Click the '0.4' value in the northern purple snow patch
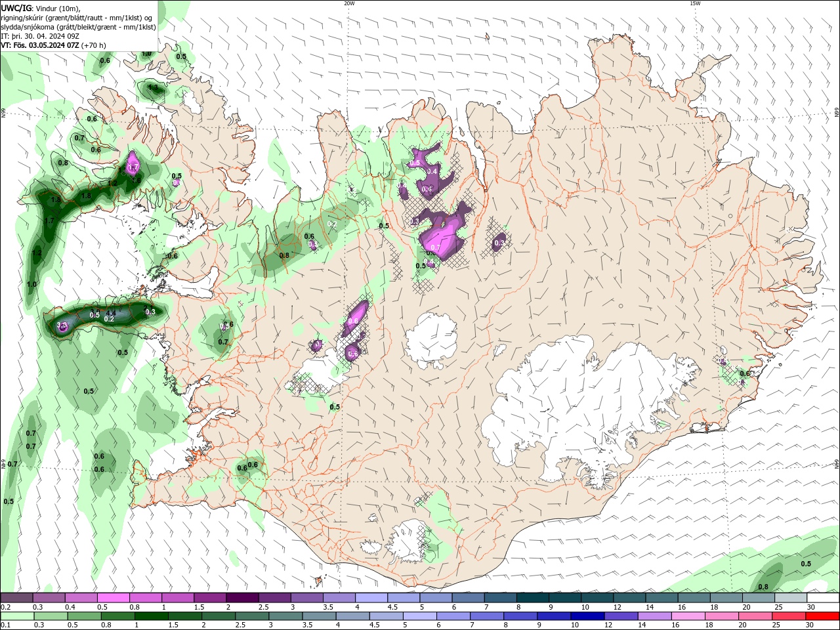The width and height of the screenshot is (840, 630). point(432,171)
